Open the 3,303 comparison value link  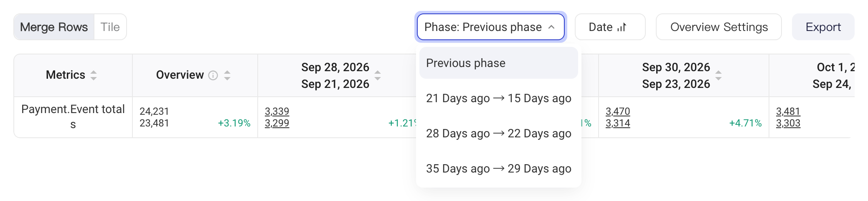click(x=788, y=123)
